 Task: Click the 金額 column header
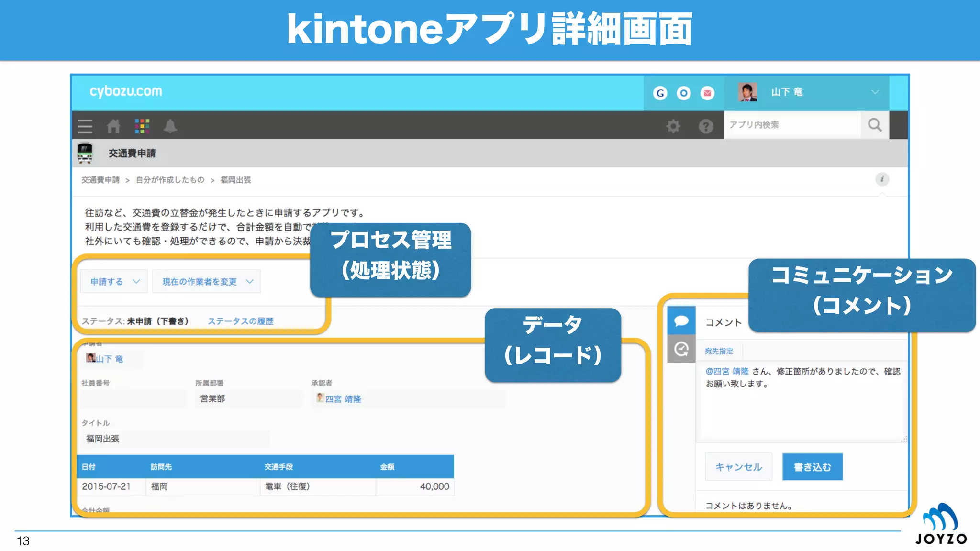click(387, 467)
